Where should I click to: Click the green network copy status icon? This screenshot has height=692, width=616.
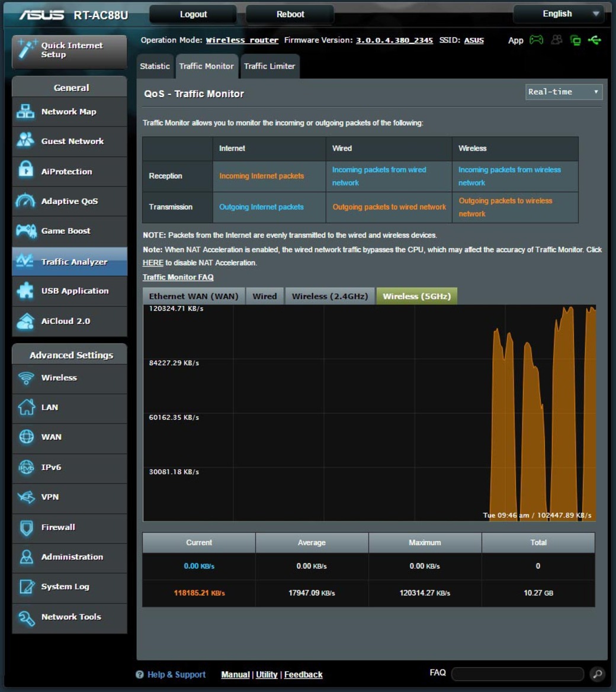point(575,41)
